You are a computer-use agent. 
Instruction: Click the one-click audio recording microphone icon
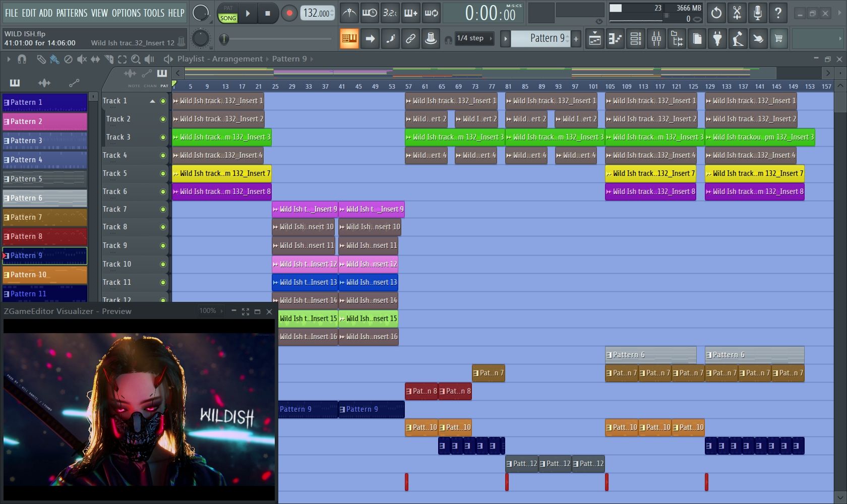click(x=758, y=13)
